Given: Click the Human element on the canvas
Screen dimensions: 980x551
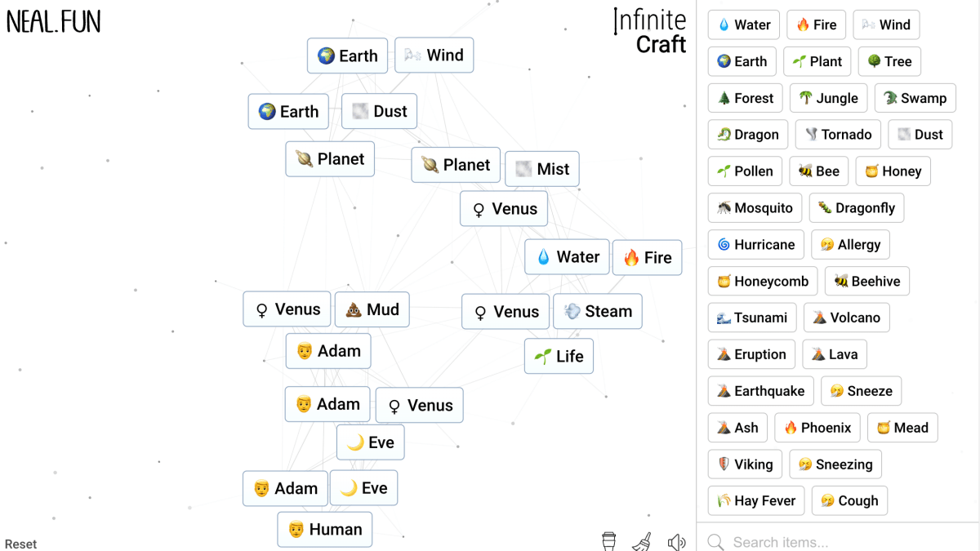Looking at the screenshot, I should pos(324,529).
